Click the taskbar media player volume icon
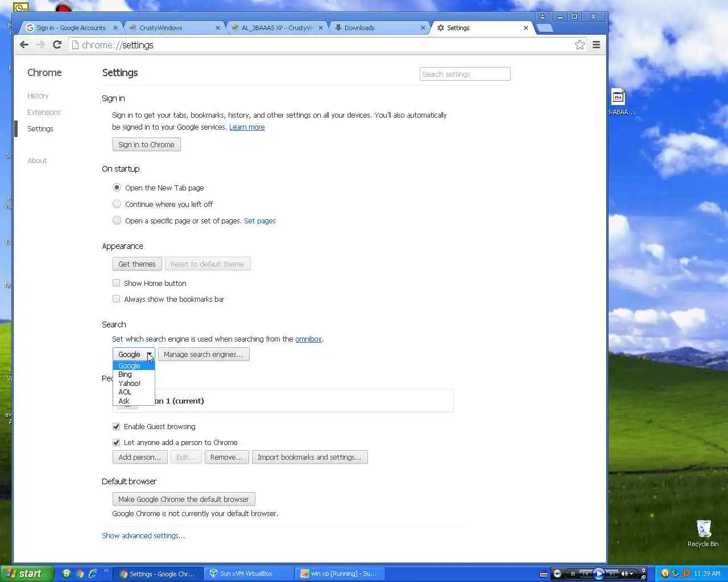This screenshot has height=582, width=728. coord(624,573)
